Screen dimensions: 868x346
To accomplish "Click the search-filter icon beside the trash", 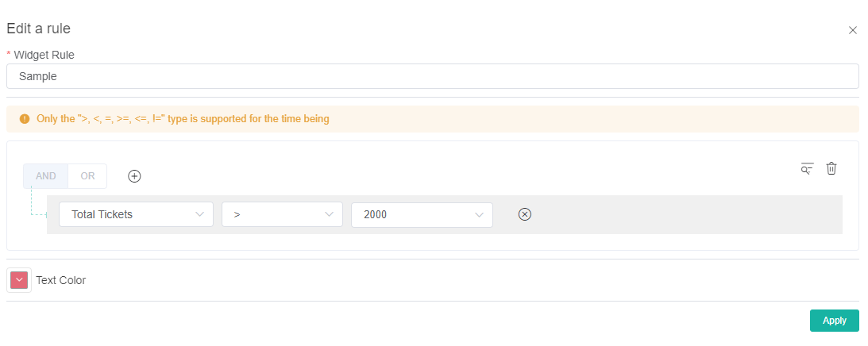I will [807, 168].
